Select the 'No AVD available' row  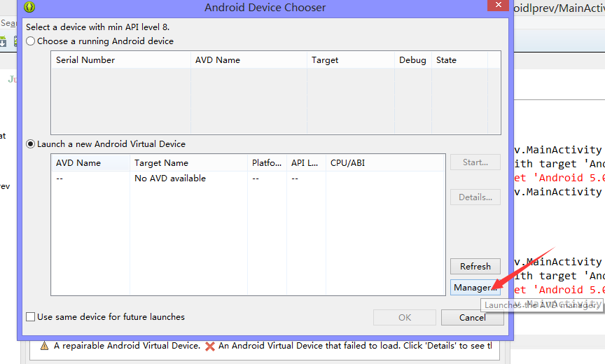248,178
